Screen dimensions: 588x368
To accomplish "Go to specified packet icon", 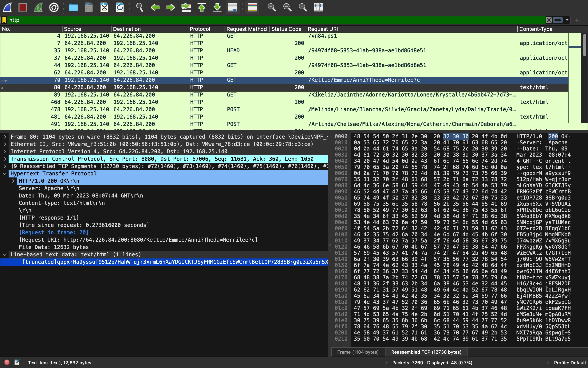I will pyautogui.click(x=186, y=8).
